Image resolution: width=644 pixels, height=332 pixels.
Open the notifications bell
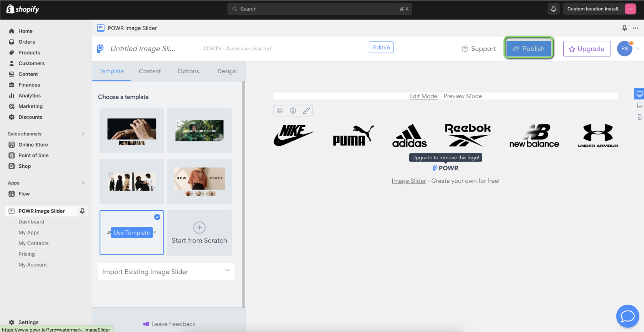(x=554, y=9)
